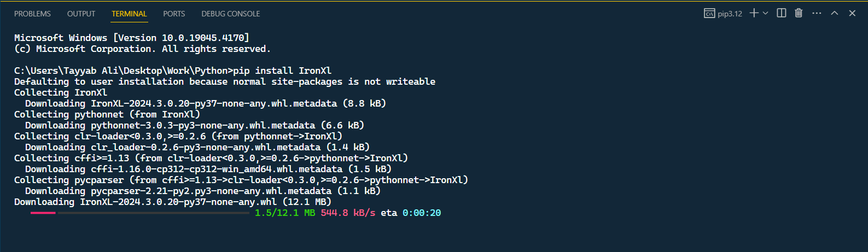Click the grey unfilled part of download bar

tap(153, 213)
